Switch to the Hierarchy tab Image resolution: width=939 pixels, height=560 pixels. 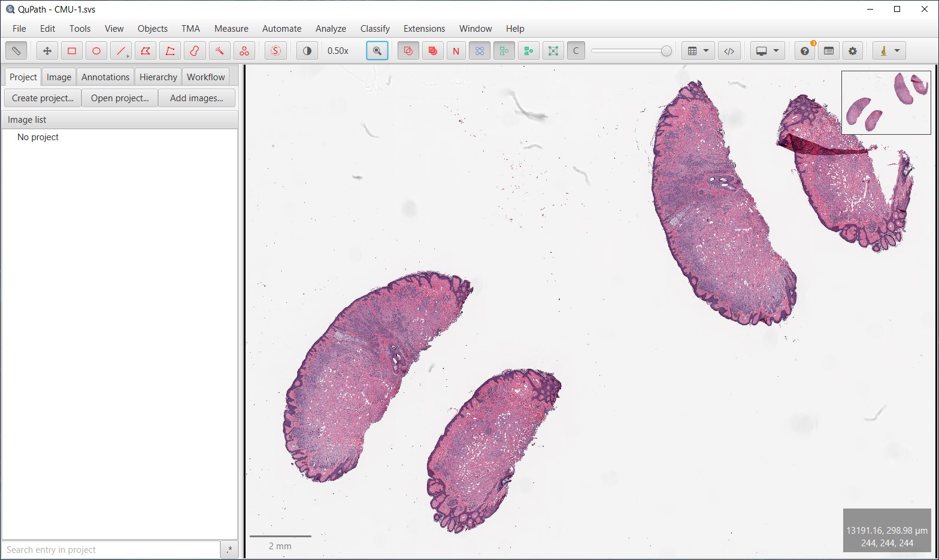point(158,77)
